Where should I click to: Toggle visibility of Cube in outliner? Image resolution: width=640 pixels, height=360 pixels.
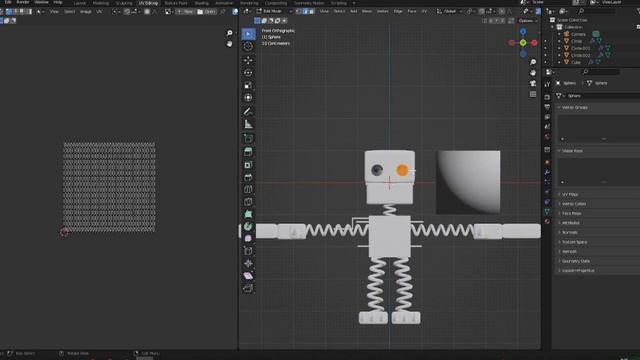545,62
